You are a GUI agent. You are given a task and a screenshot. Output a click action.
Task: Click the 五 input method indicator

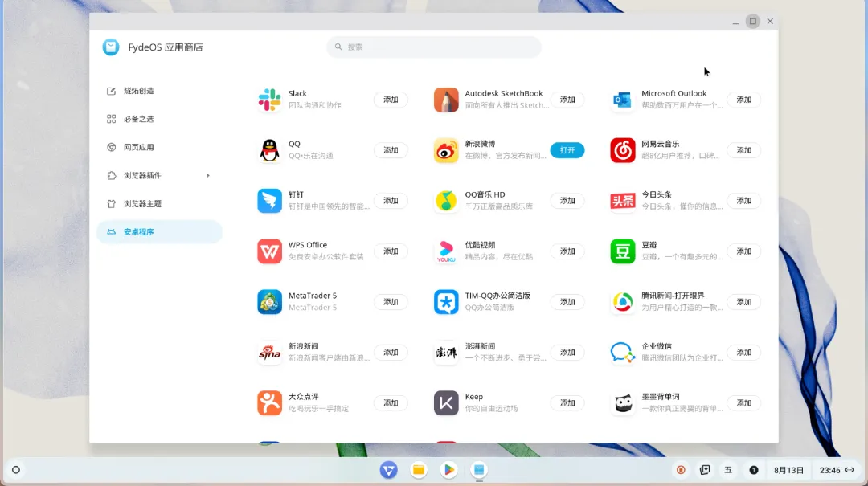(728, 470)
